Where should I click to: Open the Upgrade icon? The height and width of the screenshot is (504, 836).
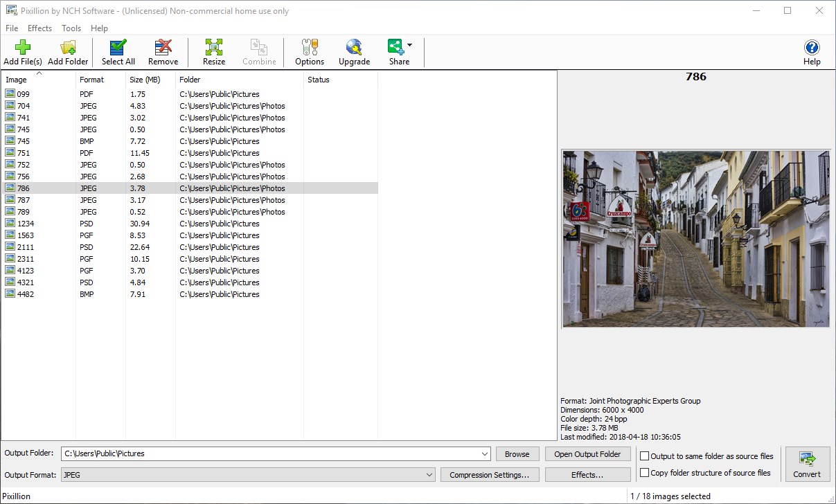pyautogui.click(x=354, y=47)
